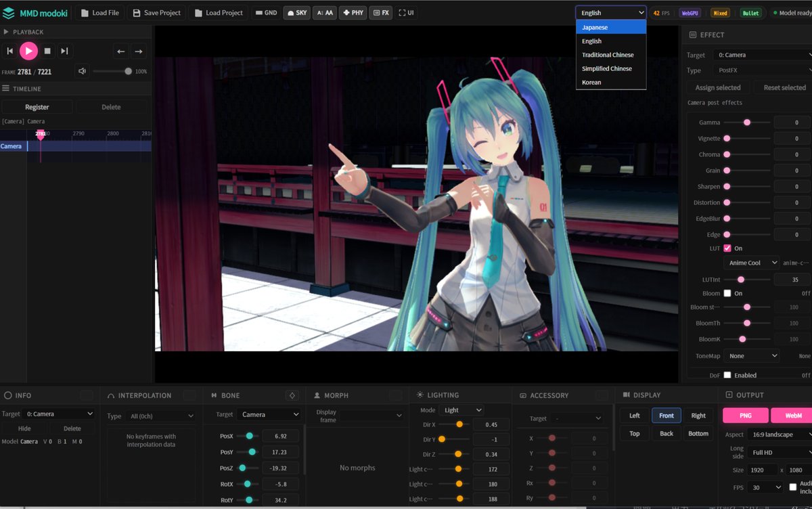Screen dimensions: 812x509
Task: Switch display view to Top
Action: click(634, 433)
